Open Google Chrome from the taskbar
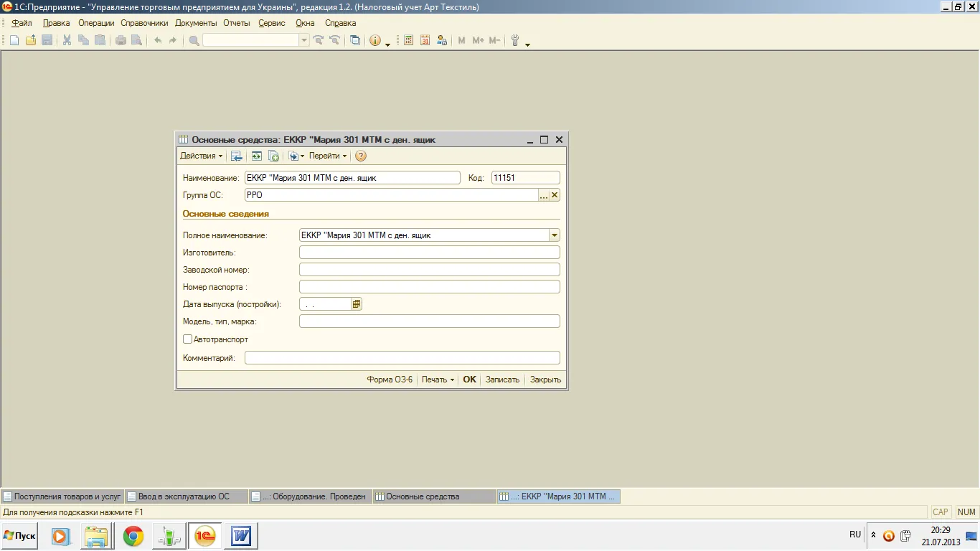 pyautogui.click(x=133, y=536)
